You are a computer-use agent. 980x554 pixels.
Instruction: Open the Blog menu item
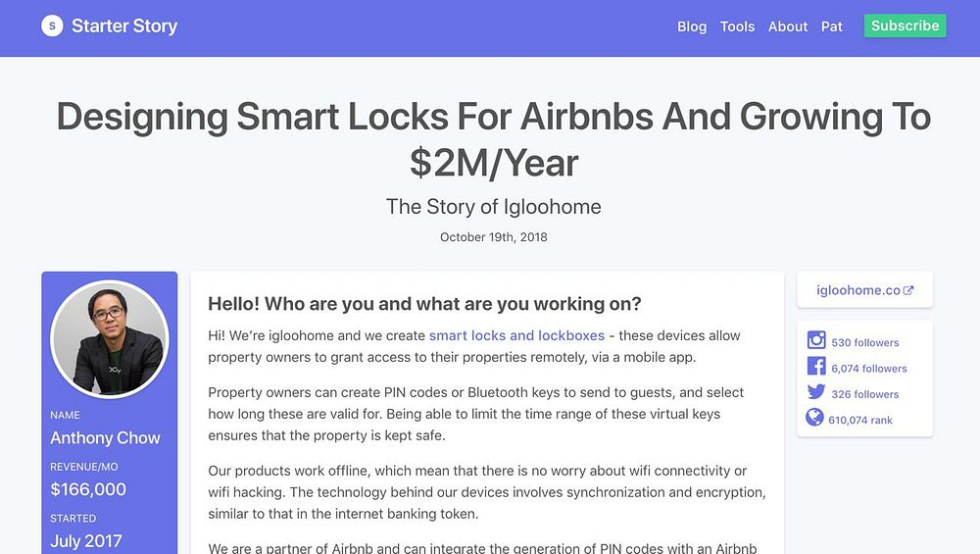pyautogui.click(x=692, y=26)
